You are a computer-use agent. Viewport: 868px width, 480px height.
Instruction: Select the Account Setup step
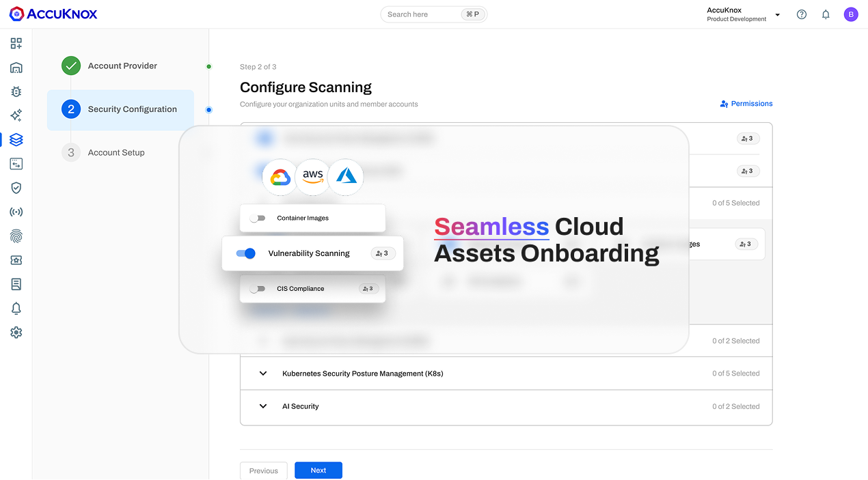pos(116,152)
